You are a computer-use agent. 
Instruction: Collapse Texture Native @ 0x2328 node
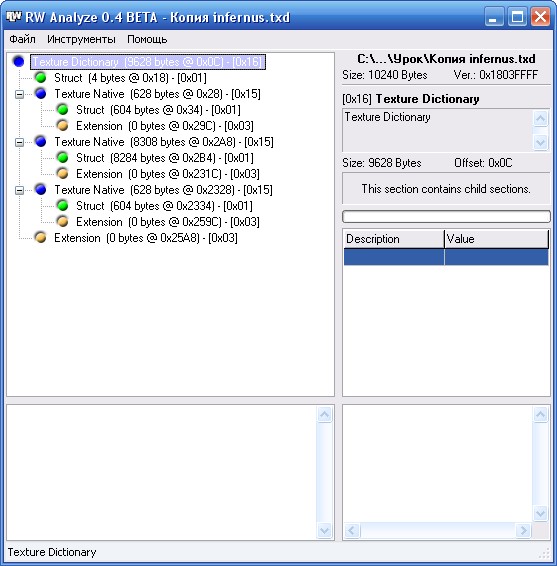point(19,190)
